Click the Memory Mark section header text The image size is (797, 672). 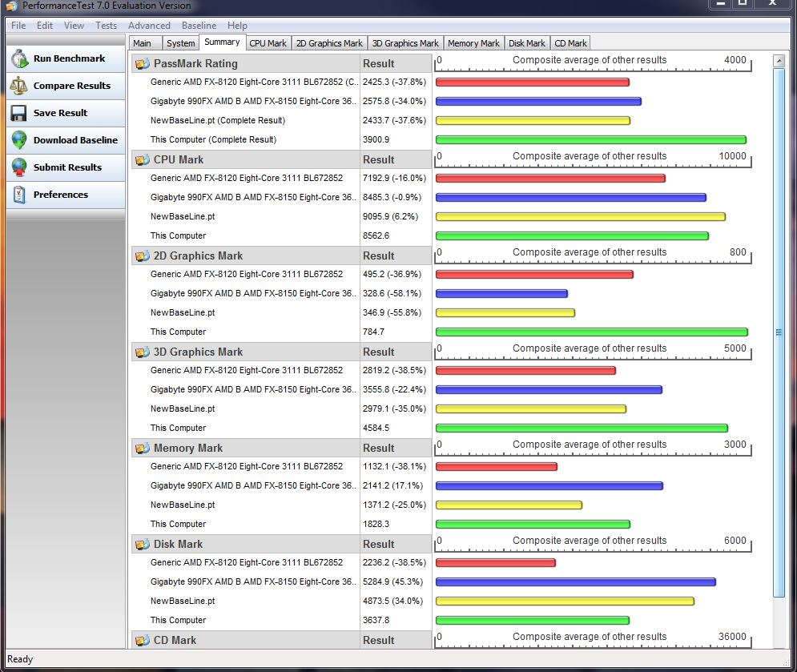[188, 448]
